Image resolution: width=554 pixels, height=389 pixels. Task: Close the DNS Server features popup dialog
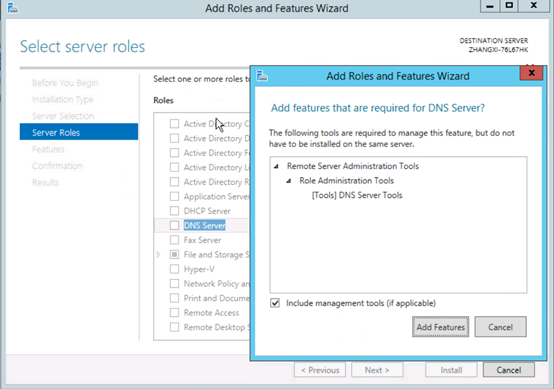pos(531,73)
